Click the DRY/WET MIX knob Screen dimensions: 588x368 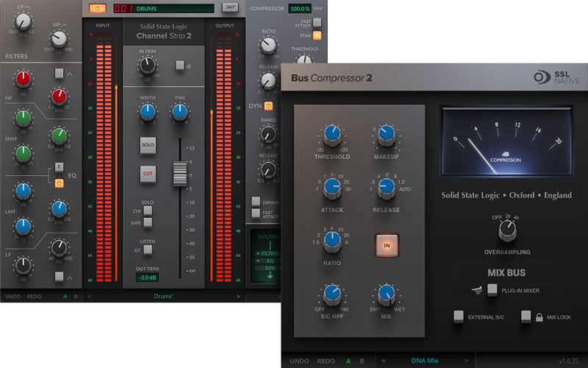point(387,294)
